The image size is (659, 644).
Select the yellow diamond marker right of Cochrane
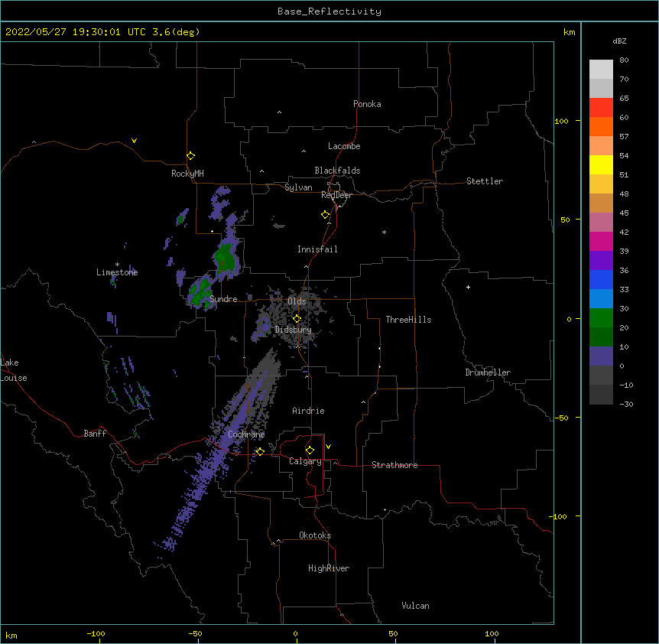point(260,451)
